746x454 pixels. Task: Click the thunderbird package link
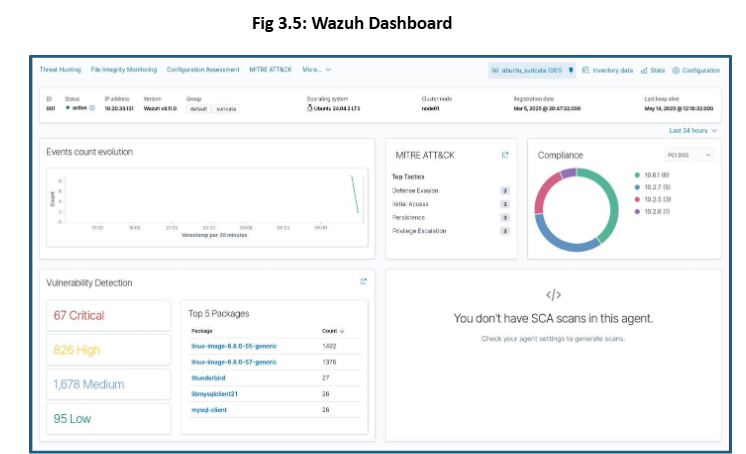click(x=207, y=378)
